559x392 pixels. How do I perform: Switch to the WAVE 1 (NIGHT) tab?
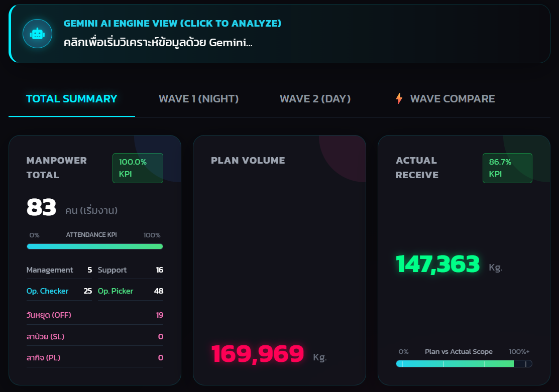[x=198, y=98]
